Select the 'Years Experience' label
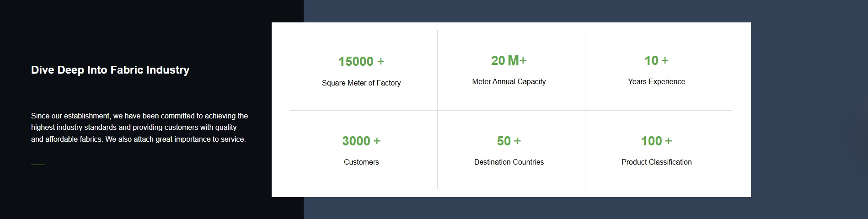 click(x=656, y=81)
